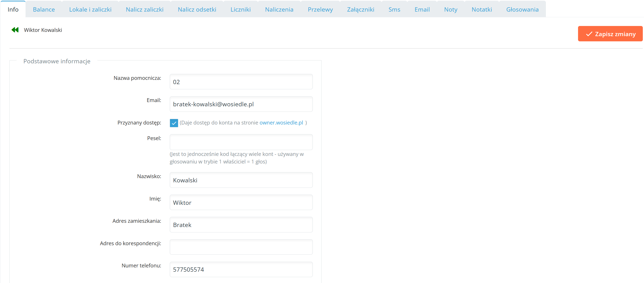Viewport: 644px width, 283px height.
Task: Show the Naliczenia tab
Action: tap(279, 9)
